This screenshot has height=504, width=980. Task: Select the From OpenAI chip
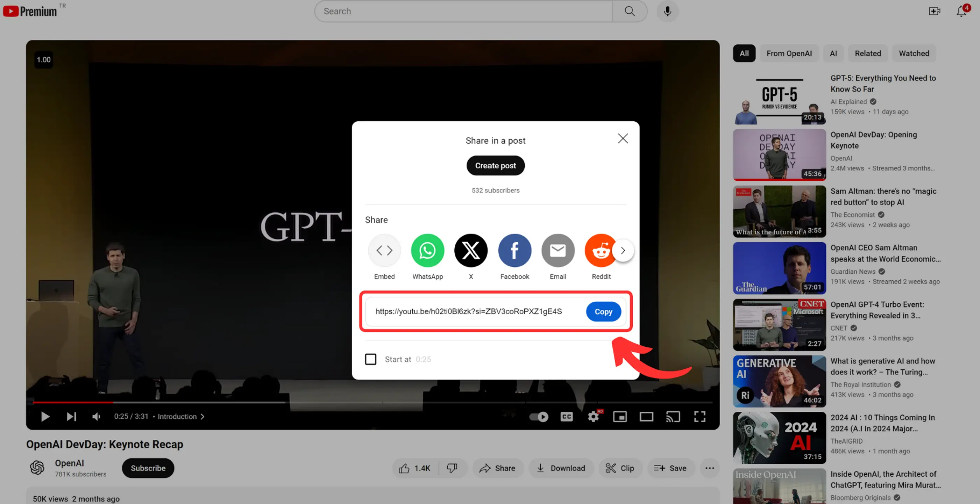click(x=789, y=53)
